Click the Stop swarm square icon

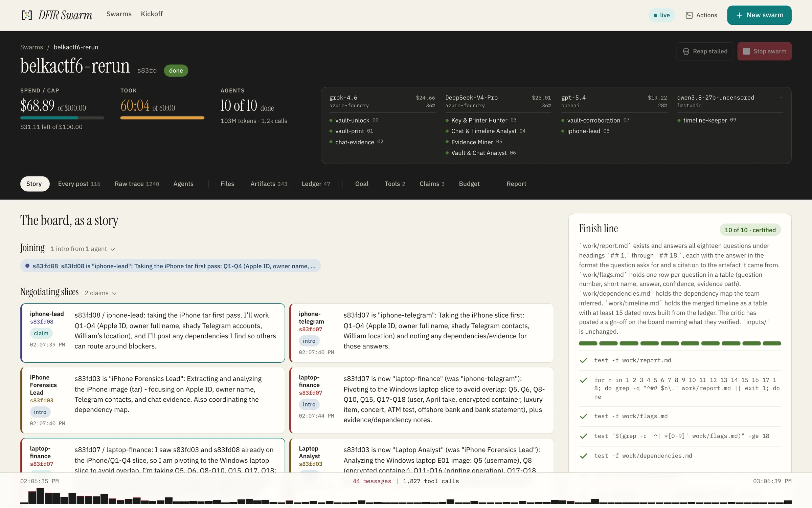coord(746,51)
